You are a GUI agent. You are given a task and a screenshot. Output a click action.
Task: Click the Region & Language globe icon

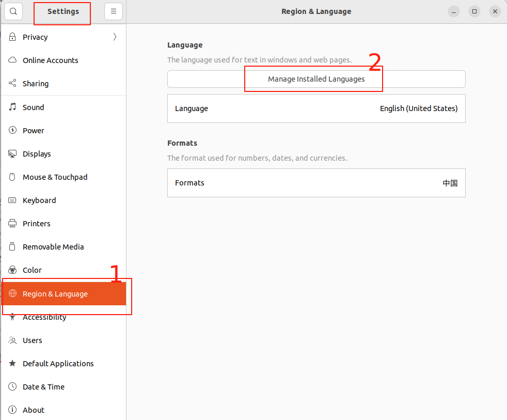click(x=12, y=293)
